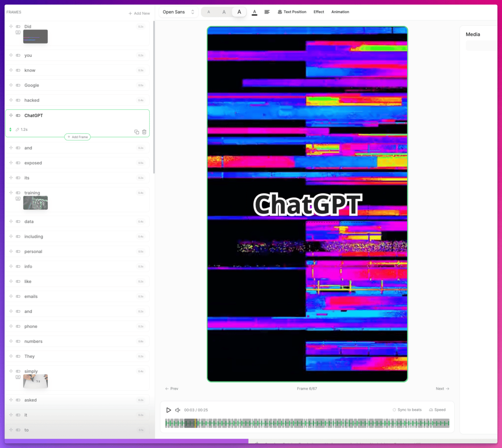Image resolution: width=502 pixels, height=448 pixels.
Task: Click the ChatGPT caption on the video preview
Action: pos(307,204)
